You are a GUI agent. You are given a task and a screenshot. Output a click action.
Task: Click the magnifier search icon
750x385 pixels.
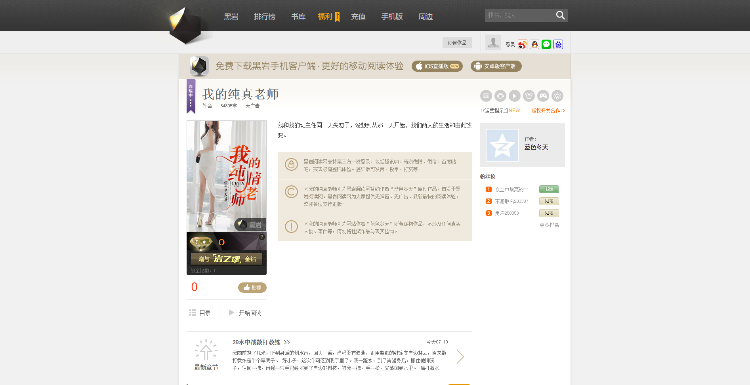pyautogui.click(x=561, y=15)
